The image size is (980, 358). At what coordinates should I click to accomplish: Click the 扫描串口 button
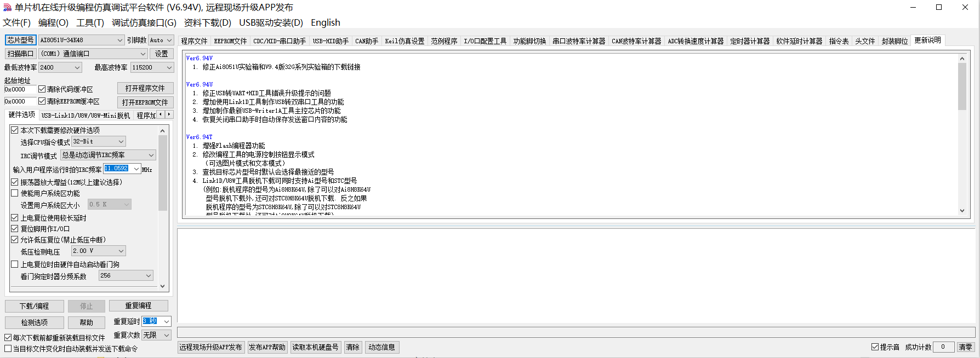[20, 54]
